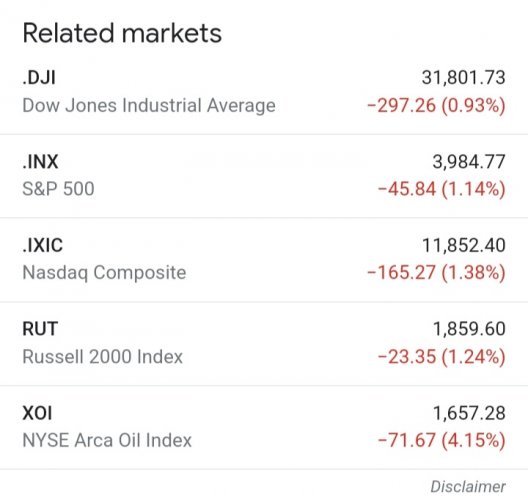Click the −71.67 (4.15%) change value
This screenshot has width=528, height=500.
(442, 440)
